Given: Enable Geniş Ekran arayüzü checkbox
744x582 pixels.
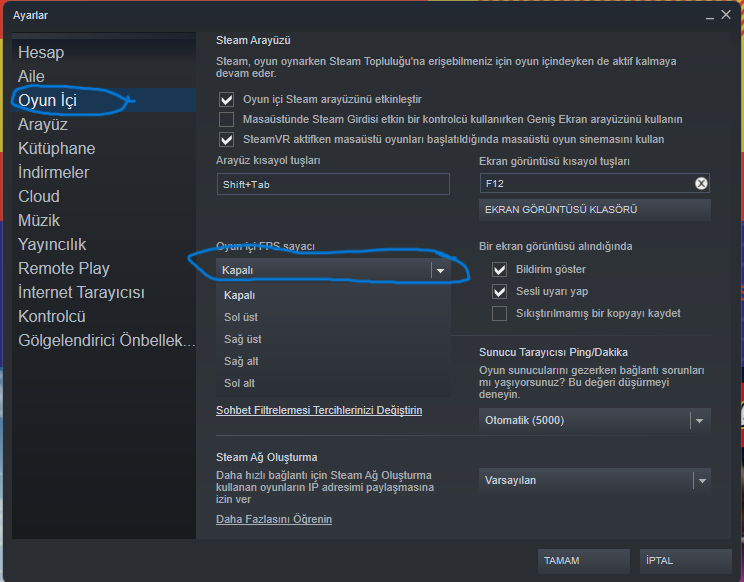Looking at the screenshot, I should tap(226, 120).
